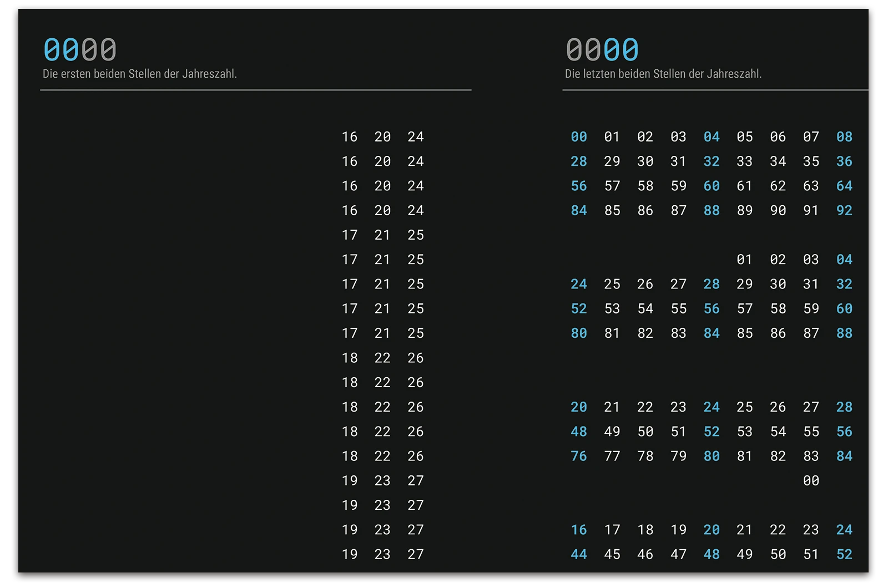Click the large 0000 heading with blue last digits
This screenshot has width=888, height=588.
click(x=602, y=50)
